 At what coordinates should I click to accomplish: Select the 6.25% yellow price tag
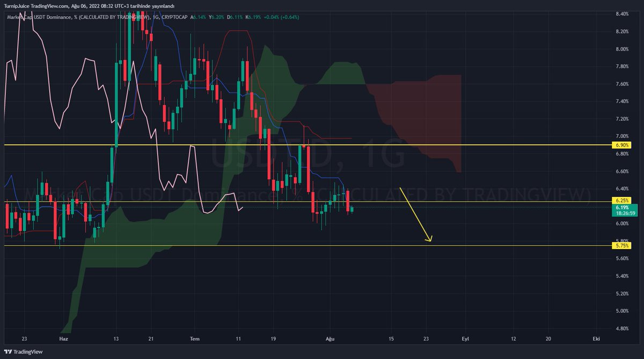coord(623,201)
